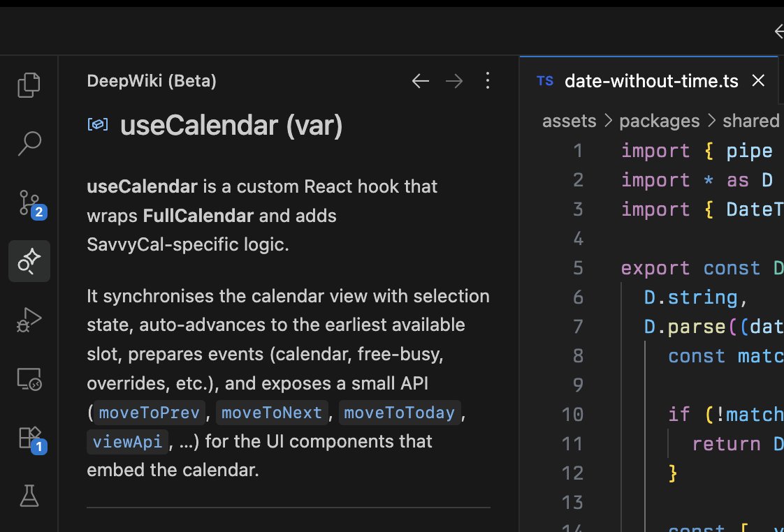Image resolution: width=784 pixels, height=532 pixels.
Task: Click the moveToToday code reference
Action: 400,413
